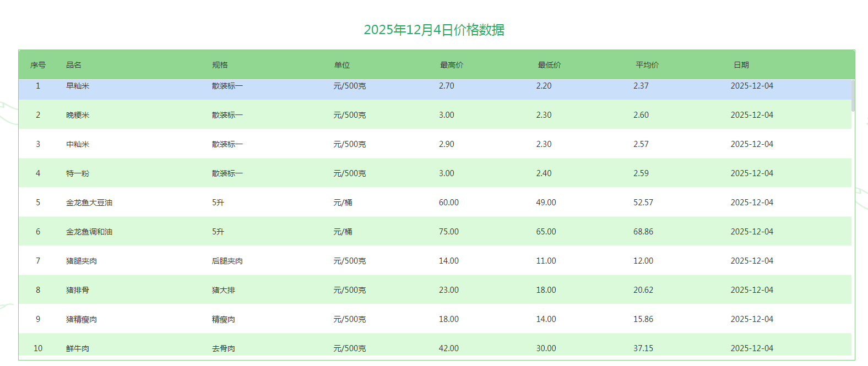Image resolution: width=868 pixels, height=366 pixels.
Task: Click the 中籼米 row date cell
Action: 751,144
